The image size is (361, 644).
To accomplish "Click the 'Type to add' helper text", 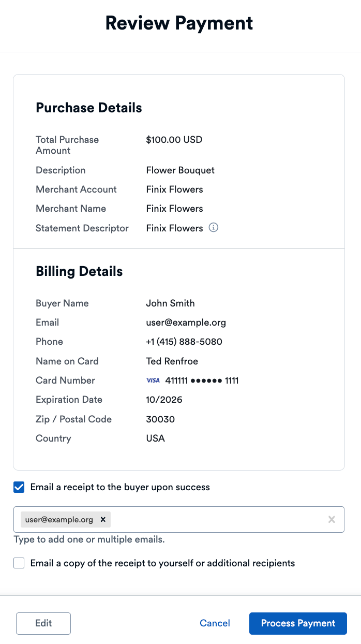I will [x=89, y=539].
